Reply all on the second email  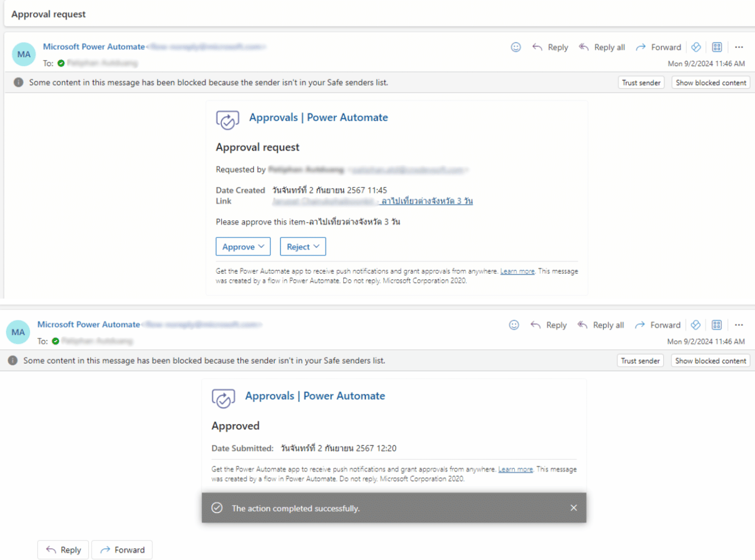(x=601, y=325)
